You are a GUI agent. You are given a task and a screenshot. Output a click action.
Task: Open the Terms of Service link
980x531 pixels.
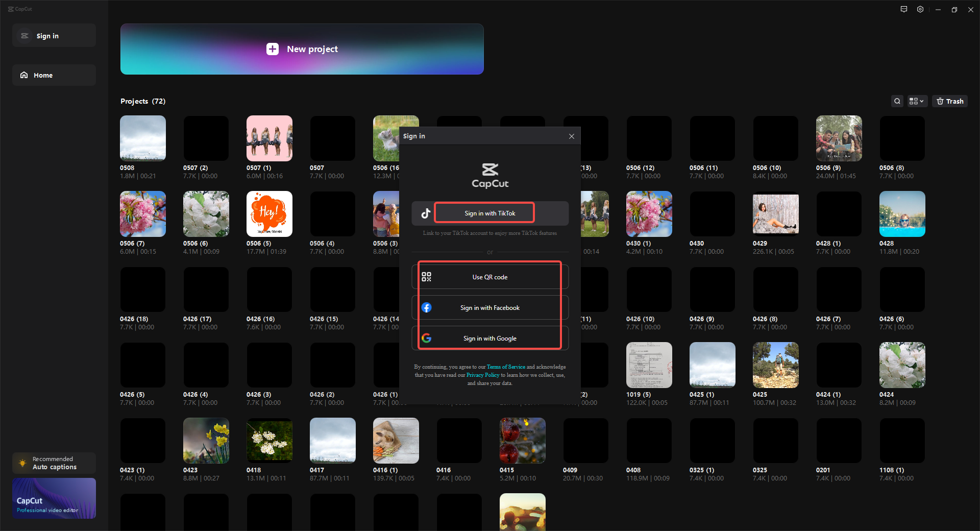pyautogui.click(x=506, y=367)
